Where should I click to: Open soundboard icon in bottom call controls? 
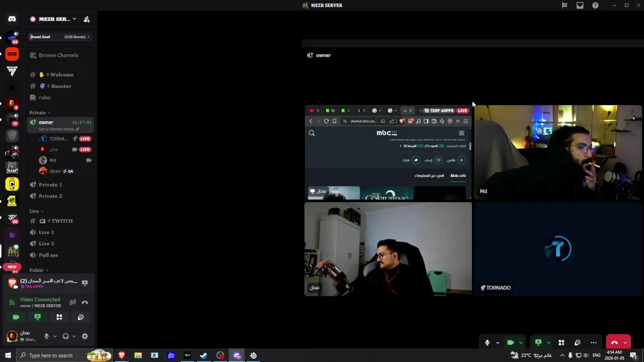click(x=578, y=342)
